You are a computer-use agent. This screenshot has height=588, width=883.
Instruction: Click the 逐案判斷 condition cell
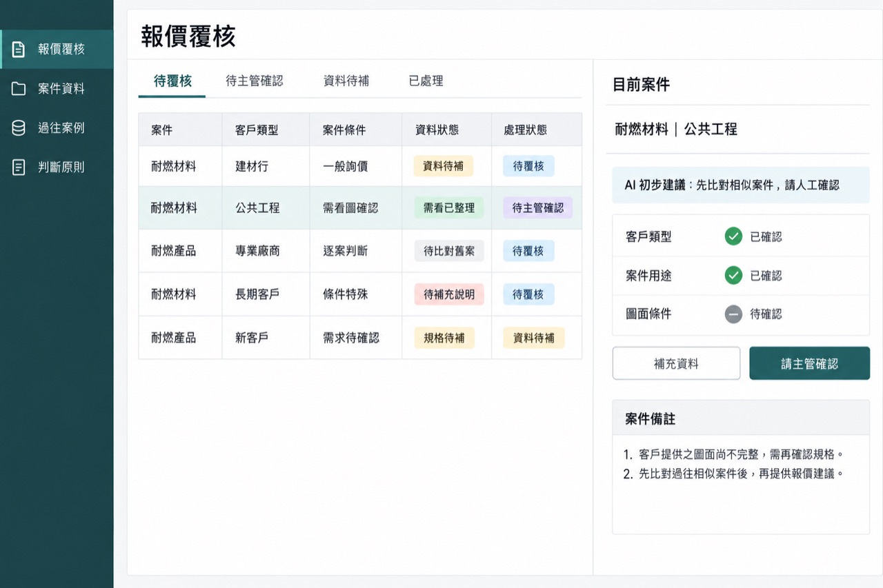(x=356, y=251)
